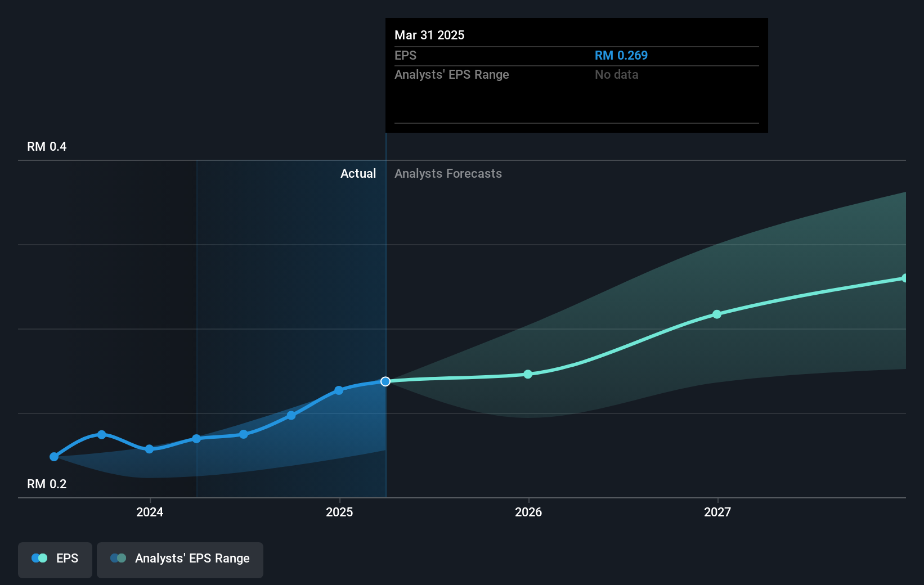Click the first EPS data point in mid-2023
Viewport: 924px width, 585px height.
point(54,457)
